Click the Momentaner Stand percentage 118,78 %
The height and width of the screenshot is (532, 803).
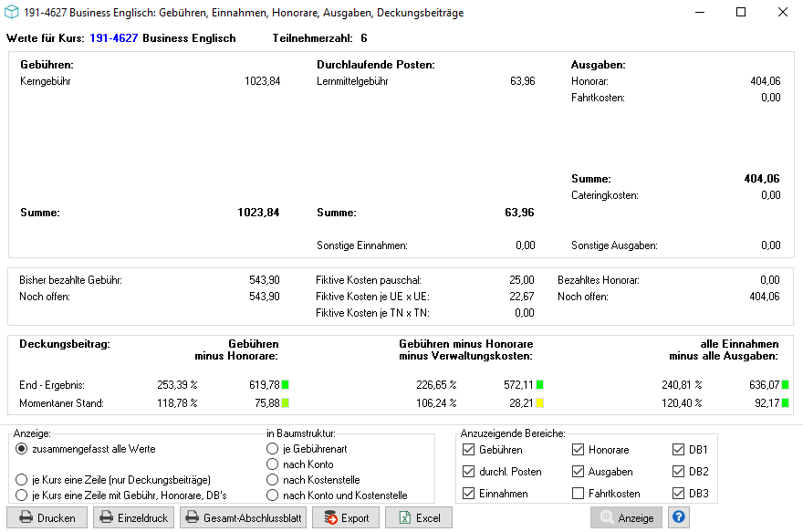[x=177, y=403]
